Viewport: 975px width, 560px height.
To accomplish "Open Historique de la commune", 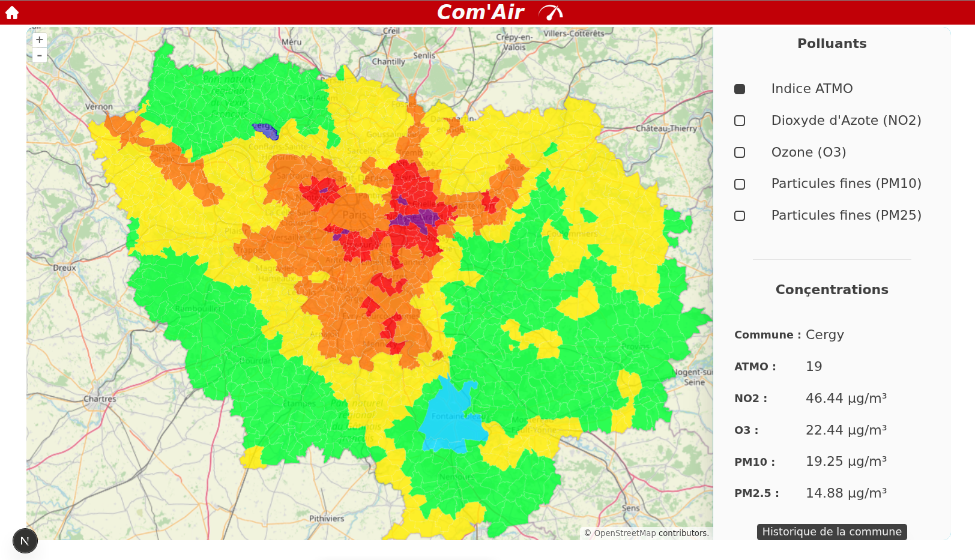I will (x=832, y=532).
